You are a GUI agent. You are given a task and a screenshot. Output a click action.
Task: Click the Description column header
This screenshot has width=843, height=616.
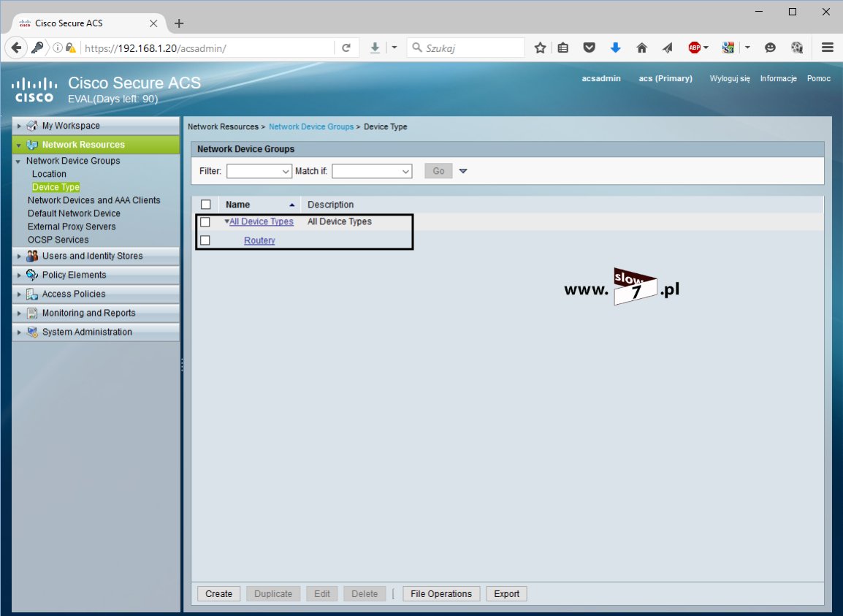coord(331,205)
